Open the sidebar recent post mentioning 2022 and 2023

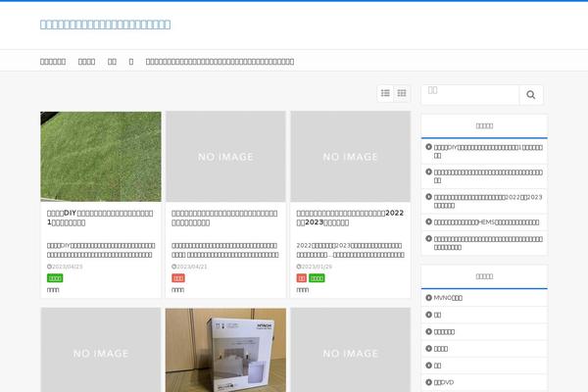488,201
